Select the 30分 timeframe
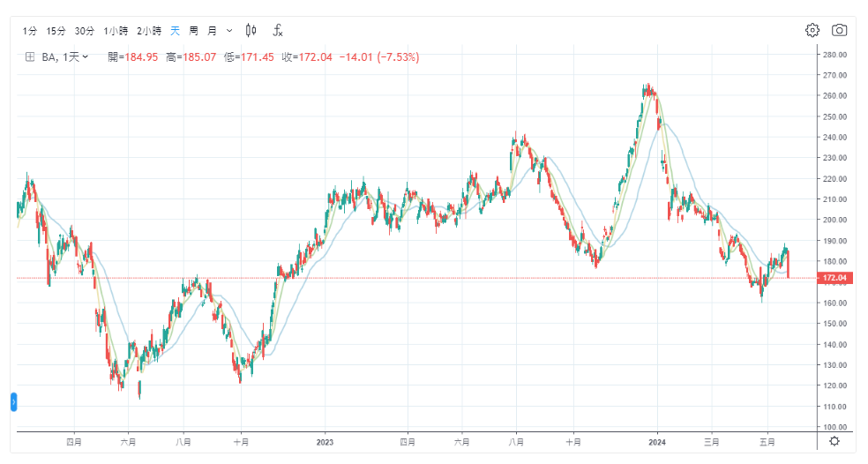The image size is (868, 464). tap(84, 31)
